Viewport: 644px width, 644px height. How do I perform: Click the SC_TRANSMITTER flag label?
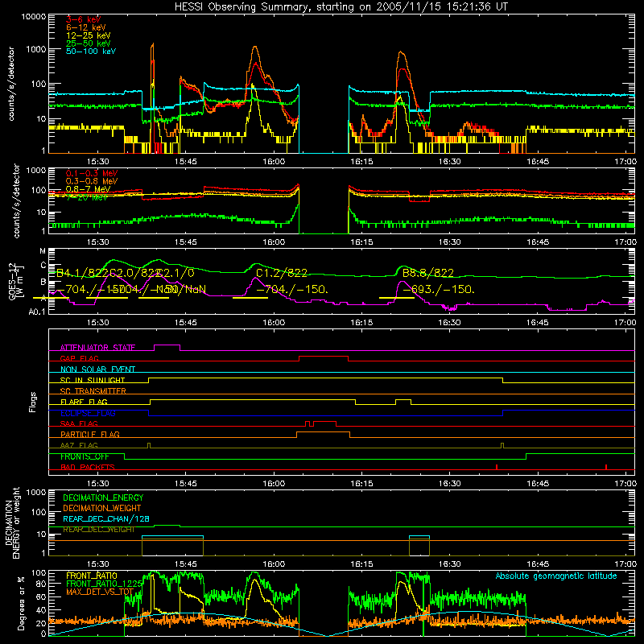(93, 391)
